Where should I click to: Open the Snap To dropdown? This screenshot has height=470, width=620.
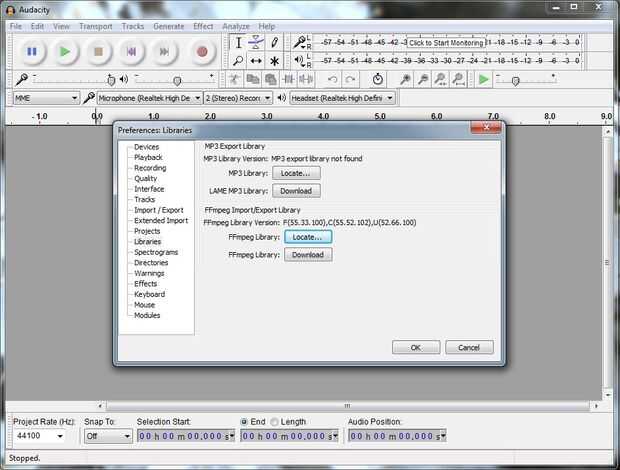tap(108, 436)
